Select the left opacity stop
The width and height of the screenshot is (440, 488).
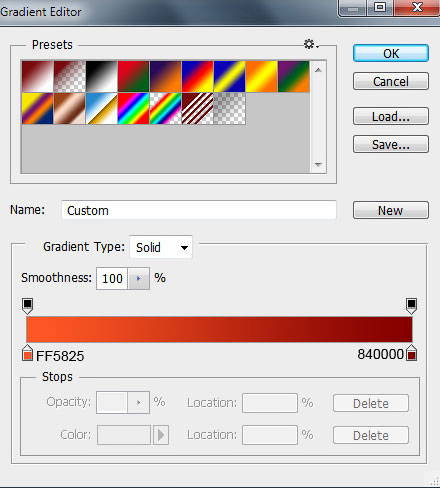coord(27,306)
